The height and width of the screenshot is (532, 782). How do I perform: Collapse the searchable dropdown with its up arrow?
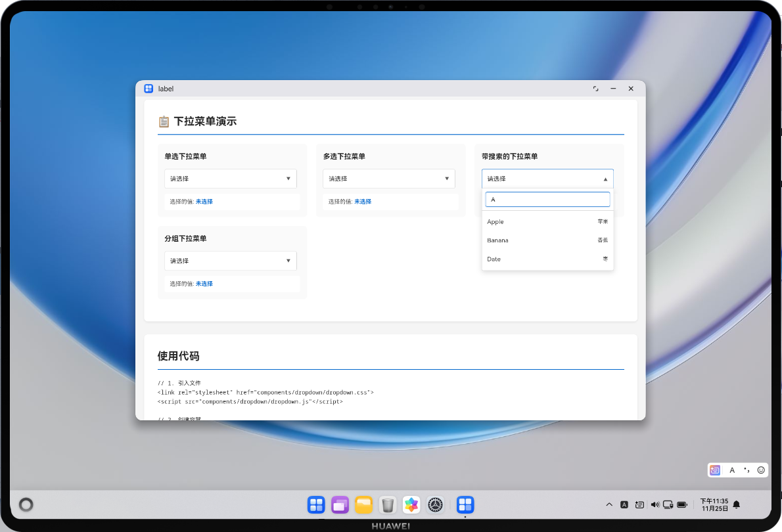click(604, 178)
